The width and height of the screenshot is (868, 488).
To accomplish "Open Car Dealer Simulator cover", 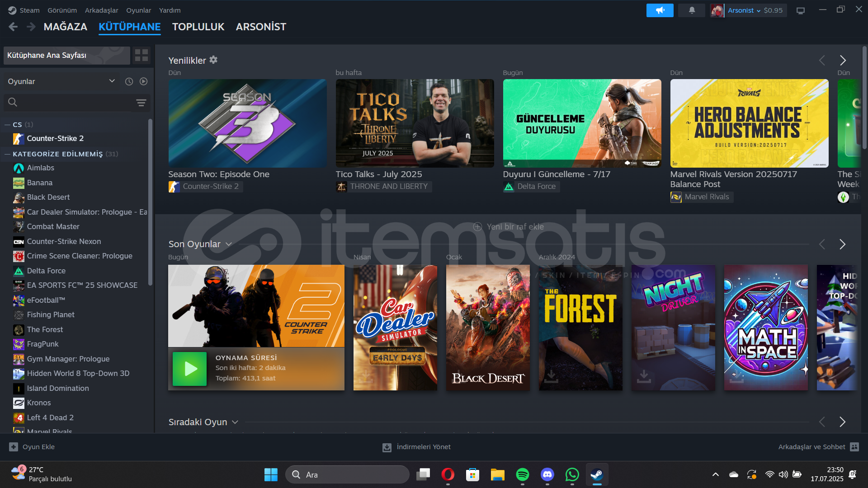I will coord(395,328).
